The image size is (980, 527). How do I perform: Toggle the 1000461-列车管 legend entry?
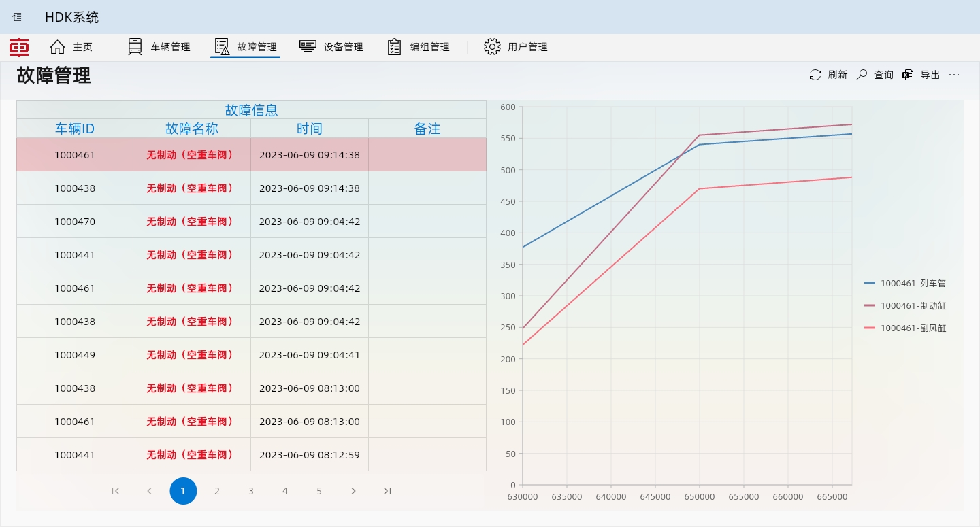click(x=905, y=283)
